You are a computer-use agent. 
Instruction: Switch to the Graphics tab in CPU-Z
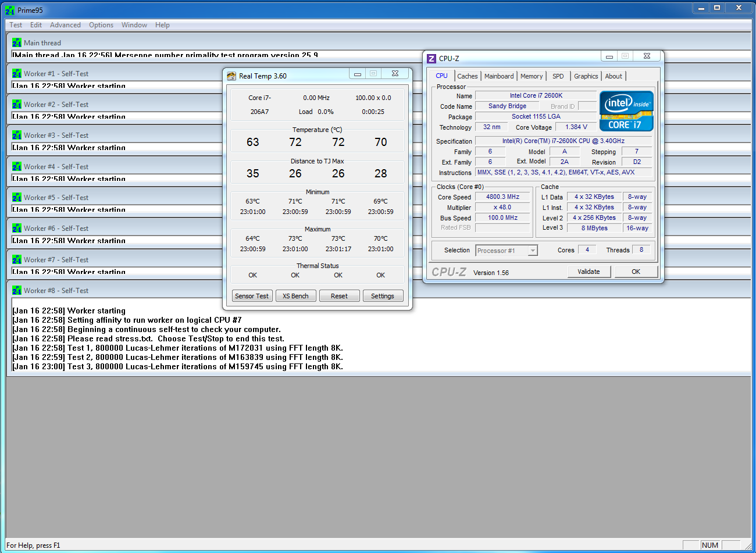click(x=586, y=76)
